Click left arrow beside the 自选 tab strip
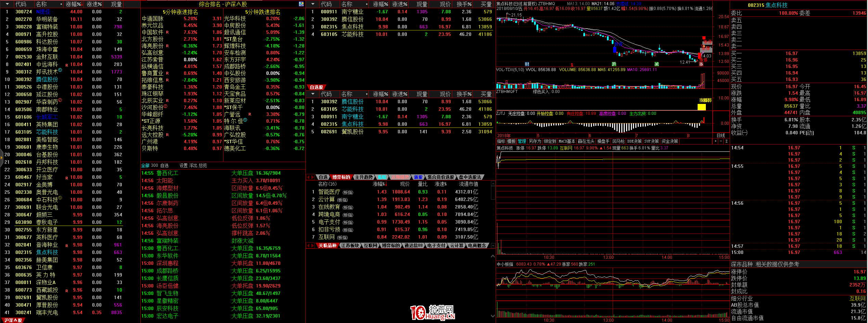Image resolution: width=868 pixels, height=323 pixels. point(308,177)
